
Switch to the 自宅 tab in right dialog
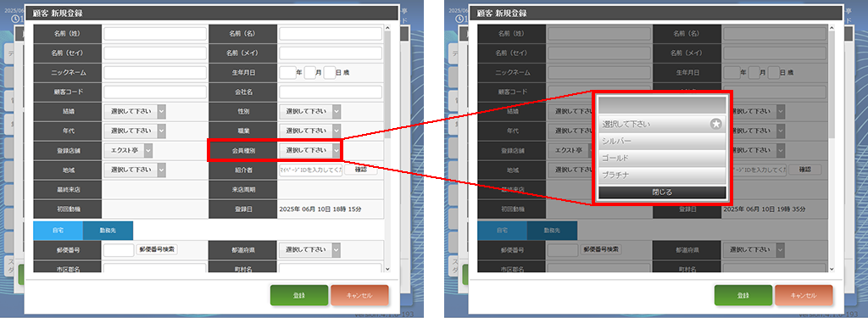coord(502,230)
